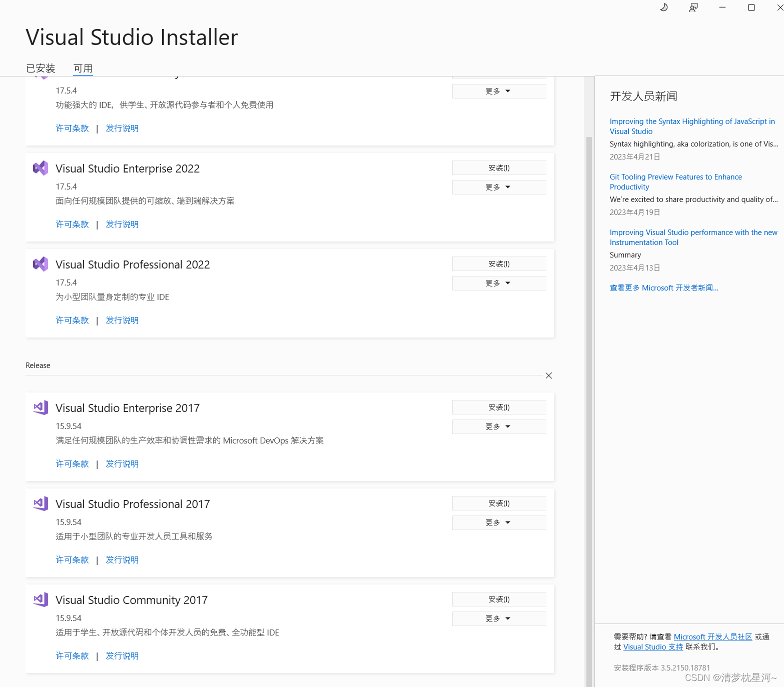The width and height of the screenshot is (784, 687).
Task: Open 更多 dropdown for Enterprise 2022
Action: tap(499, 187)
